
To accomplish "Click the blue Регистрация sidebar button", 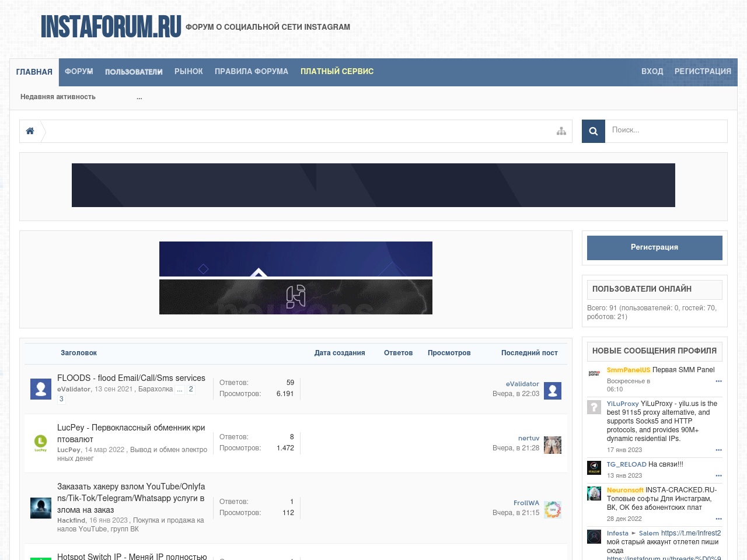I will pos(655,248).
